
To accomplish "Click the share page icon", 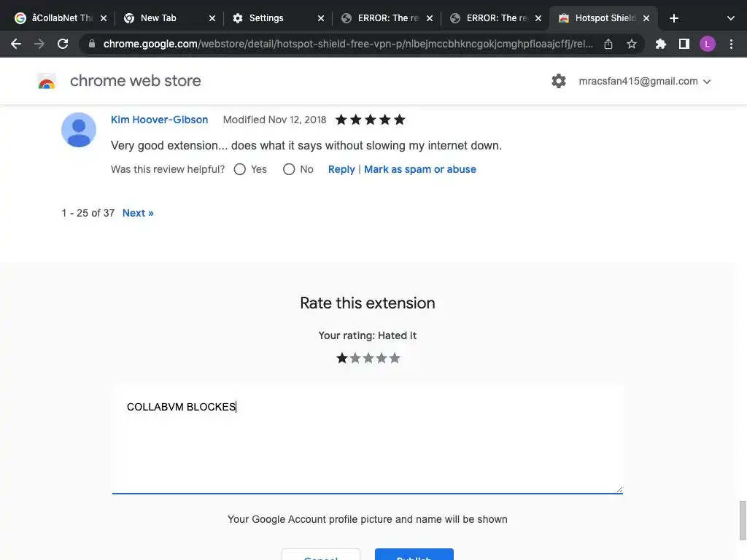I will [x=608, y=44].
